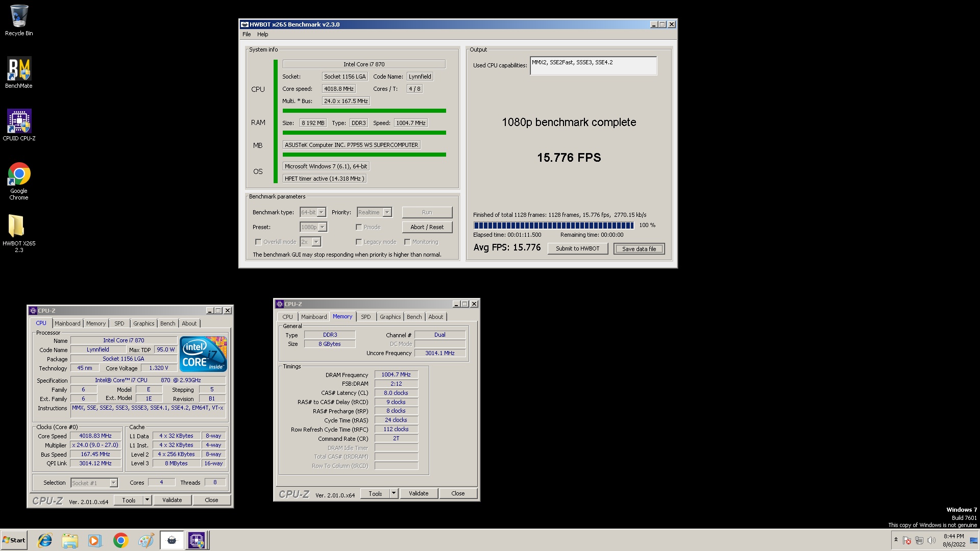Screen dimensions: 980x551
Task: Switch to Memory tab in left CPU-Z
Action: 96,323
